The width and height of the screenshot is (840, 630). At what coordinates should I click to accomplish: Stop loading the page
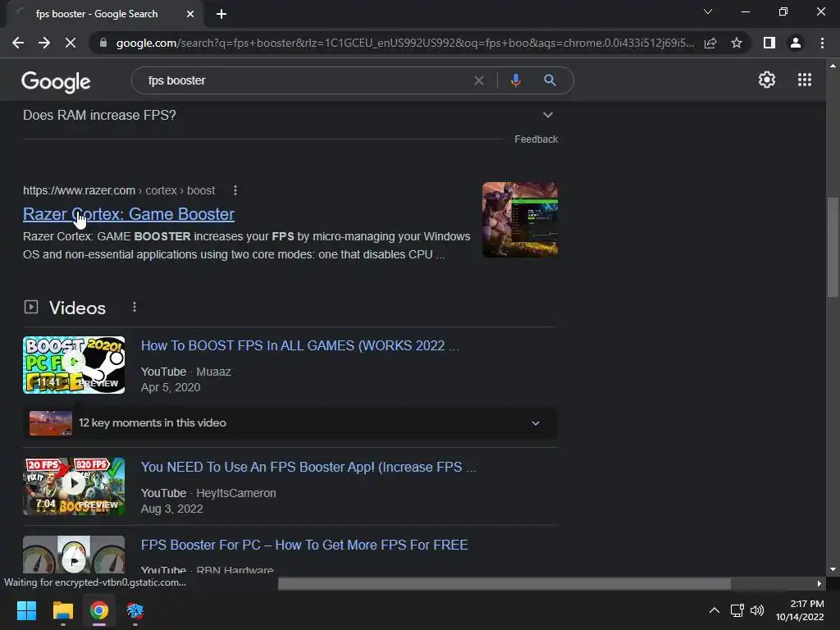tap(71, 43)
